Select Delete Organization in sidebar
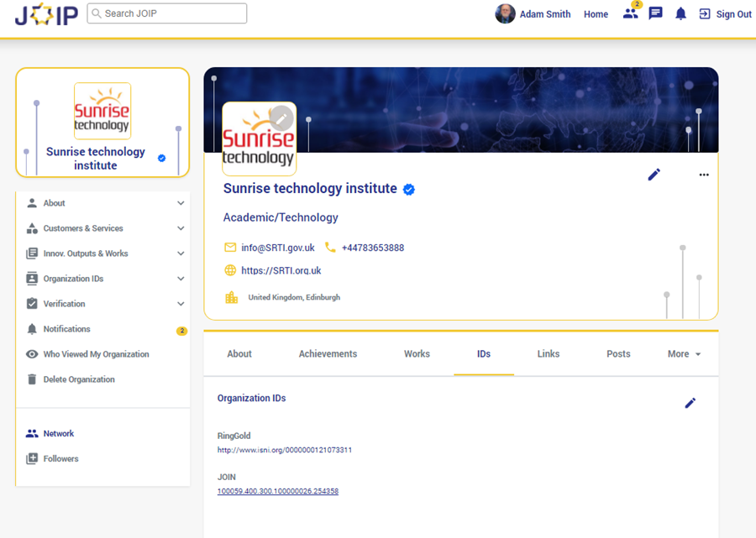This screenshot has width=756, height=538. tap(79, 379)
